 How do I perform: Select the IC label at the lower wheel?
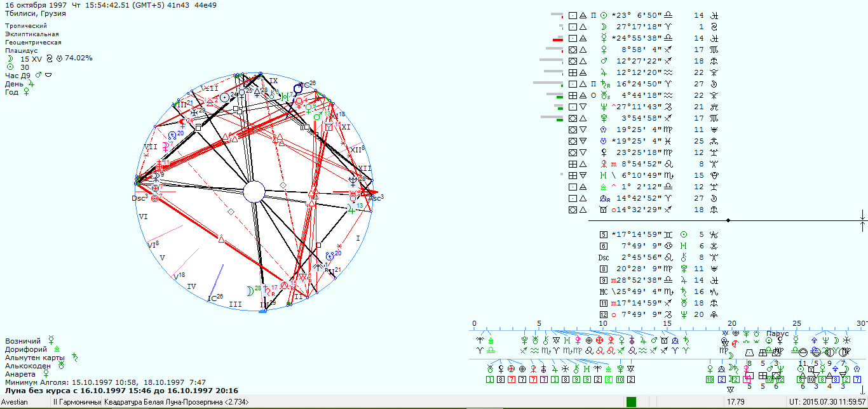click(x=215, y=298)
